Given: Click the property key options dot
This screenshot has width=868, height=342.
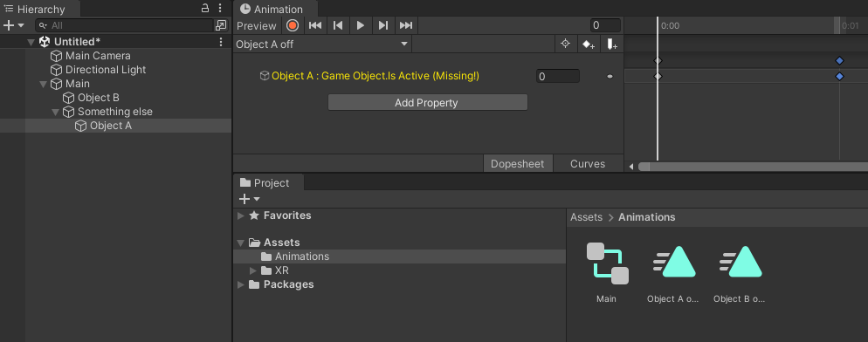Looking at the screenshot, I should pos(610,77).
